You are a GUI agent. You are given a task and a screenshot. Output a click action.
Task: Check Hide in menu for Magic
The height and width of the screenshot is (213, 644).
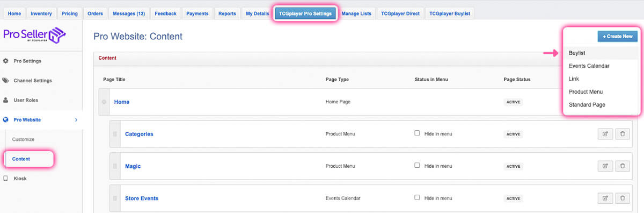417,166
